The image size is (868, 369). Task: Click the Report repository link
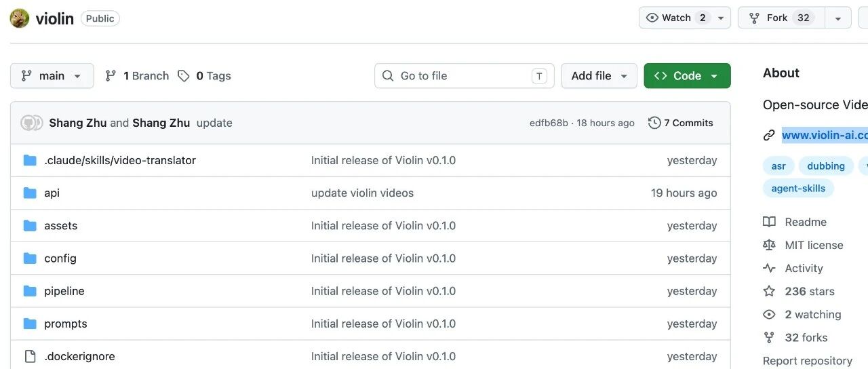coord(808,361)
